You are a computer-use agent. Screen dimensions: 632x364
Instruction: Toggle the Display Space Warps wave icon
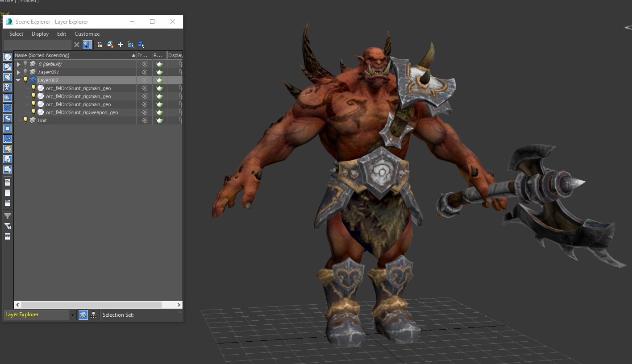coord(8,108)
